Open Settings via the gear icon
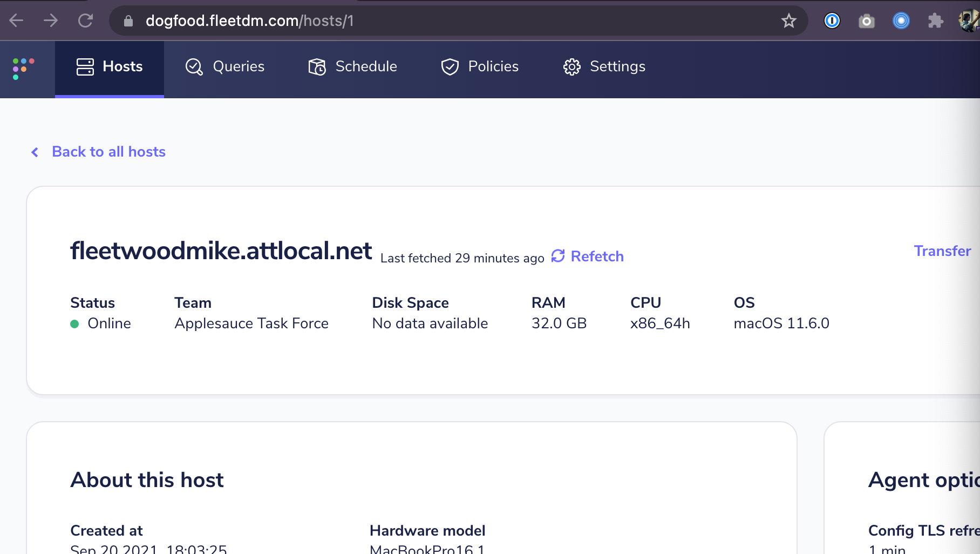Image resolution: width=980 pixels, height=554 pixels. coord(571,66)
